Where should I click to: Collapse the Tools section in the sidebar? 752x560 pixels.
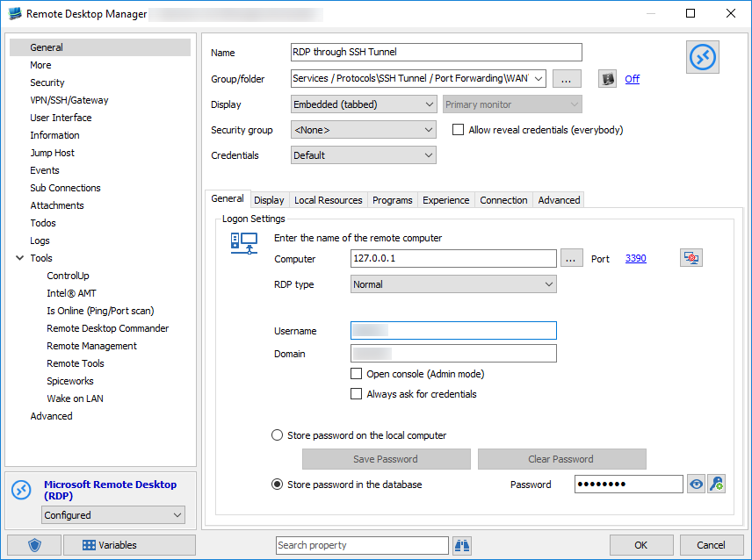pyautogui.click(x=19, y=257)
